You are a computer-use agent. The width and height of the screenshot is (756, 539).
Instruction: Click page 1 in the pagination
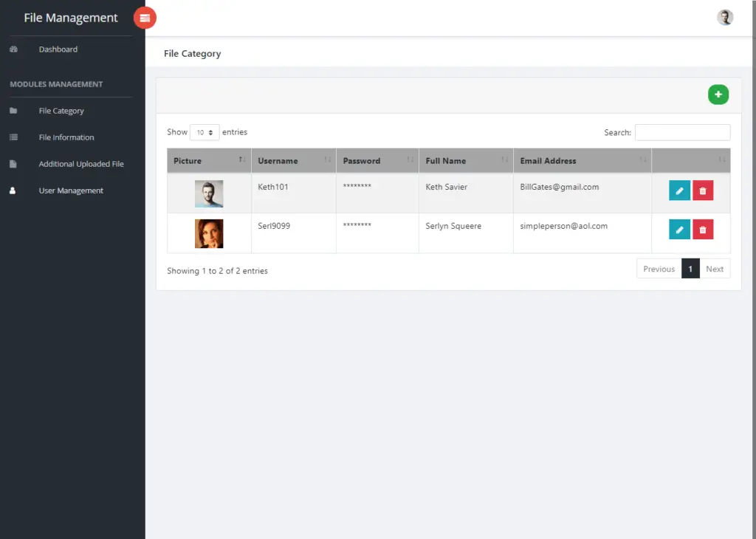click(690, 268)
